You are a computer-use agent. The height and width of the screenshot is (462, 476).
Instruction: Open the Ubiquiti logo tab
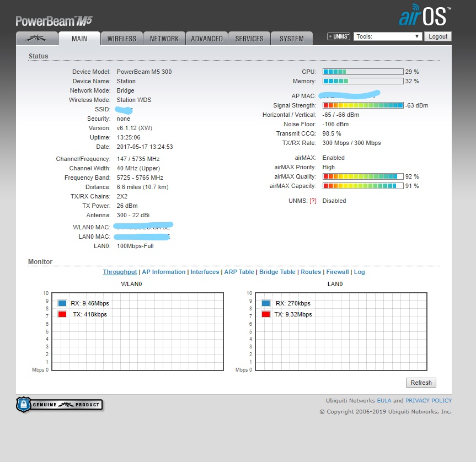click(37, 39)
